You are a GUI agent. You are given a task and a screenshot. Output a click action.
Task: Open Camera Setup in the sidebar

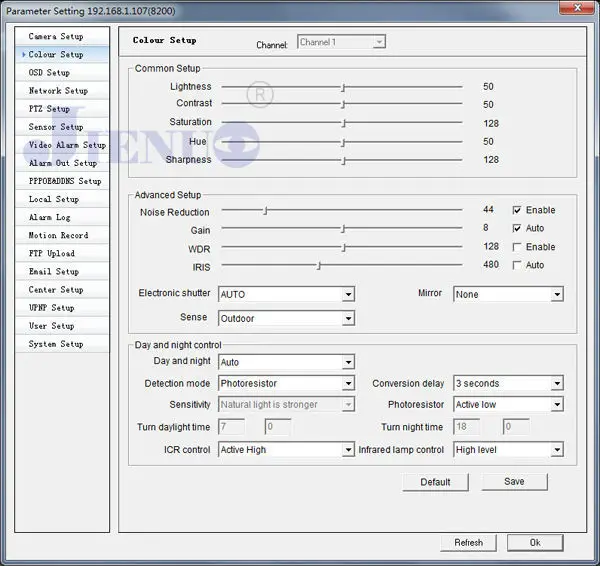tap(62, 36)
